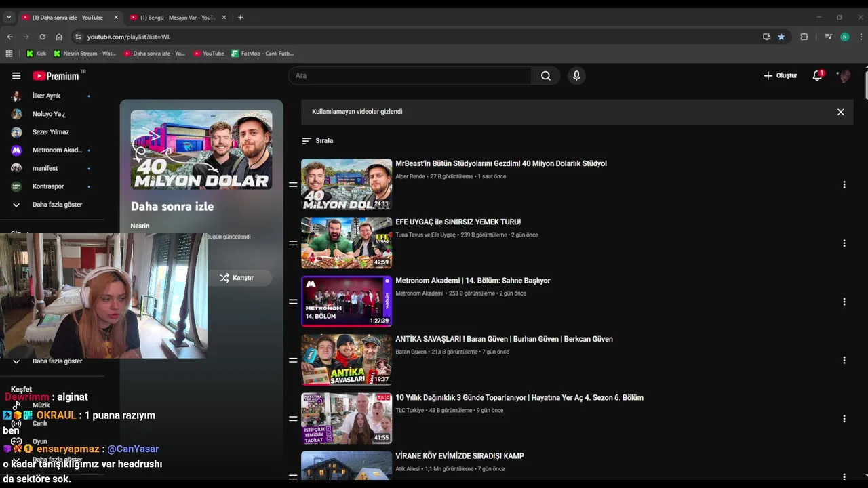Open the tab search dropdown arrow
868x488 pixels.
[x=9, y=18]
